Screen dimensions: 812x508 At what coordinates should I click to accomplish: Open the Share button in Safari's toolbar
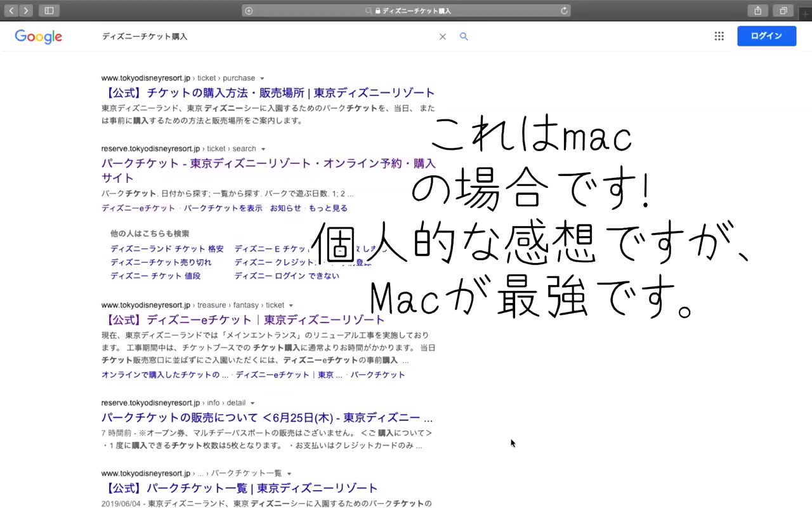click(x=757, y=10)
